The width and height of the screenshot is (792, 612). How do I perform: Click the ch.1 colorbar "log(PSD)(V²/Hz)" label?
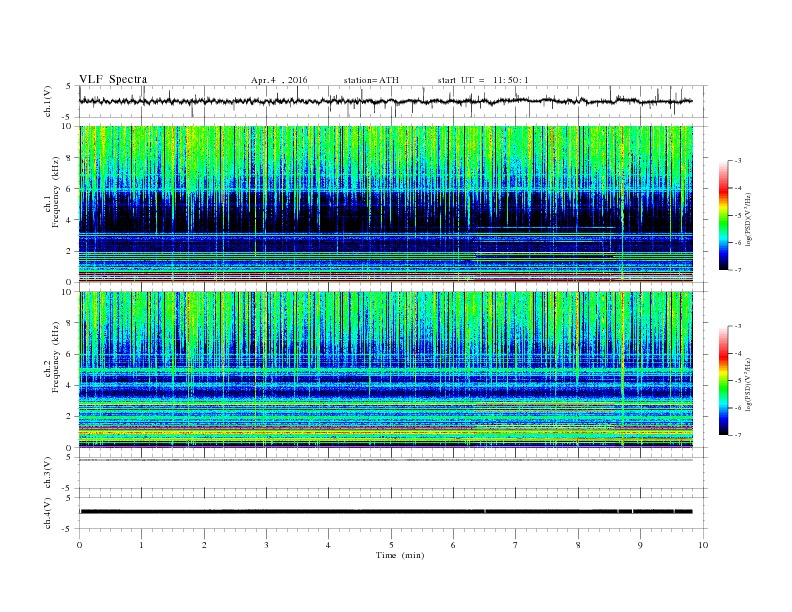(749, 218)
